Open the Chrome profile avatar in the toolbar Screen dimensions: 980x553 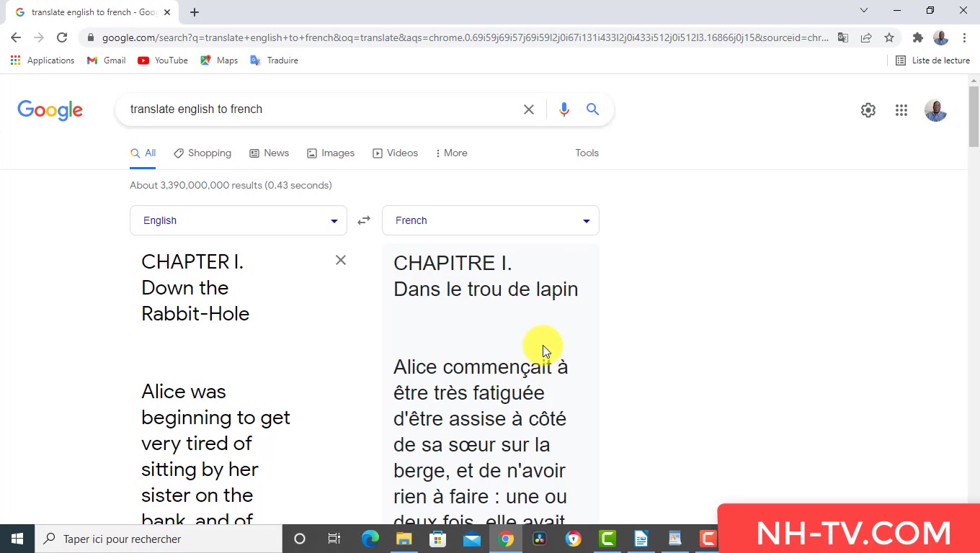pyautogui.click(x=940, y=37)
